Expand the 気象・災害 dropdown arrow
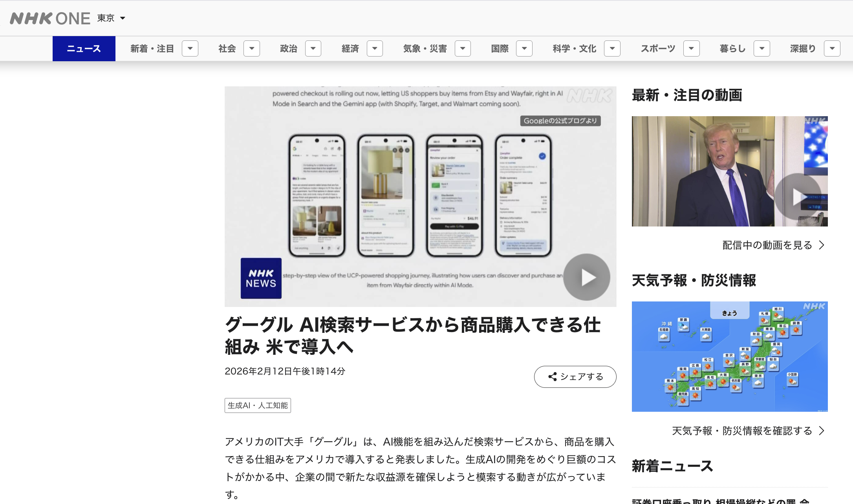Image resolution: width=853 pixels, height=504 pixels. pyautogui.click(x=463, y=49)
